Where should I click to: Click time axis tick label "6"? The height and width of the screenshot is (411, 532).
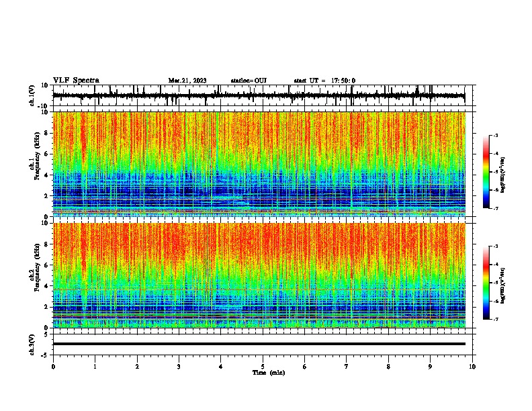click(305, 367)
